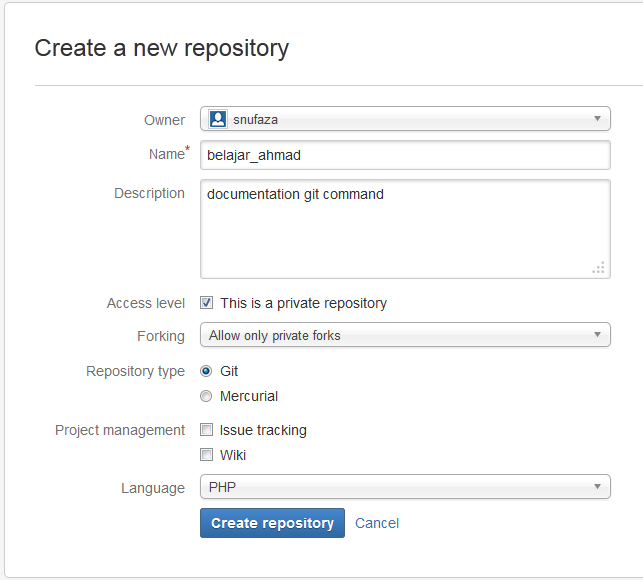
Task: Expand the Forking dropdown
Action: tap(405, 335)
